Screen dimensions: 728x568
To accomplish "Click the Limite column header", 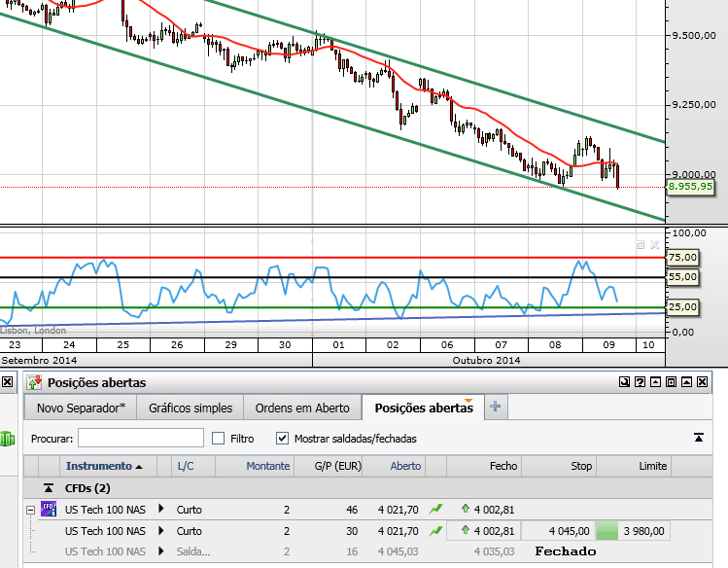I will 634,466.
